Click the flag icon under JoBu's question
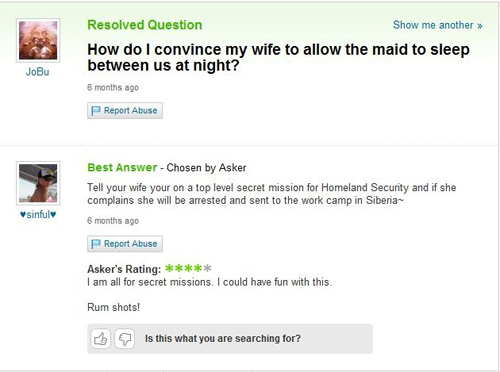The height and width of the screenshot is (372, 500). point(96,110)
